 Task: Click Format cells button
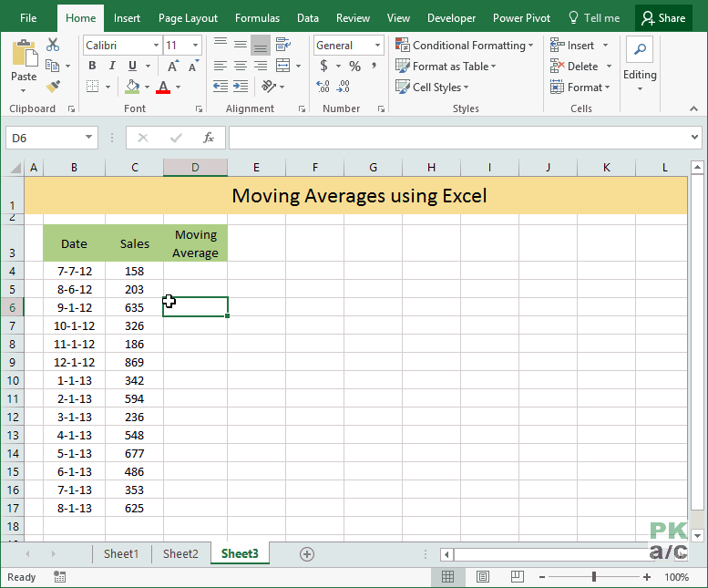pyautogui.click(x=580, y=88)
